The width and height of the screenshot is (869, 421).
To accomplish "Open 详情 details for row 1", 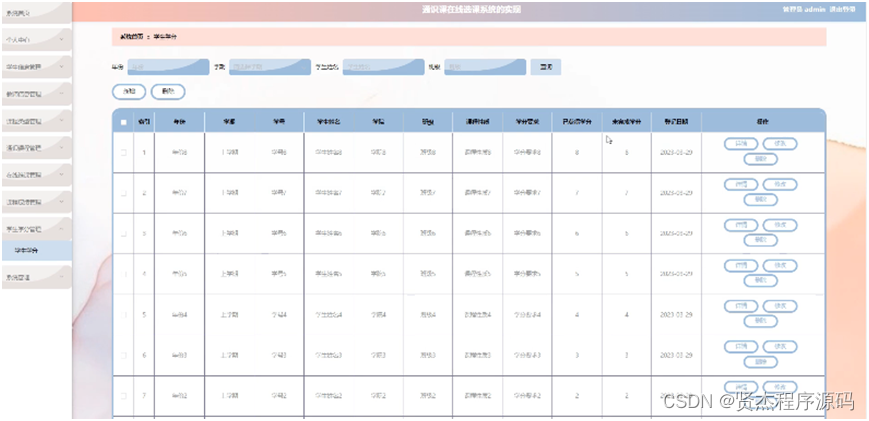I will pyautogui.click(x=741, y=144).
